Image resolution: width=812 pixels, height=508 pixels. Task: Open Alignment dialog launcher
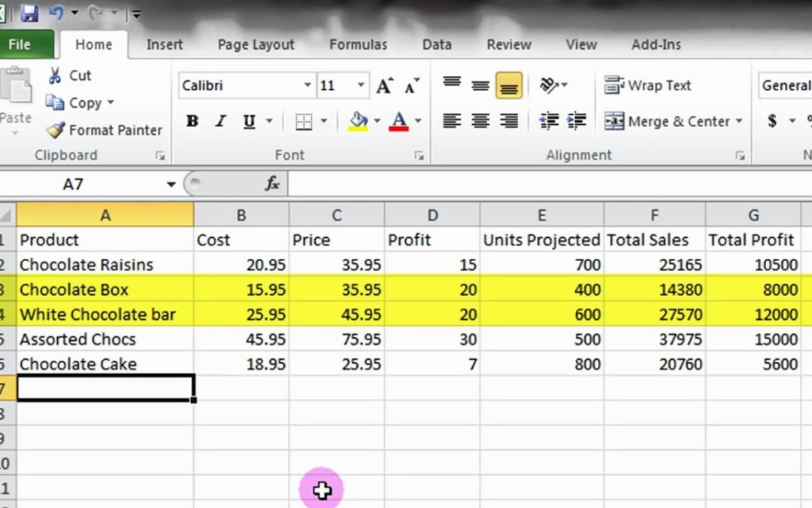pos(740,156)
